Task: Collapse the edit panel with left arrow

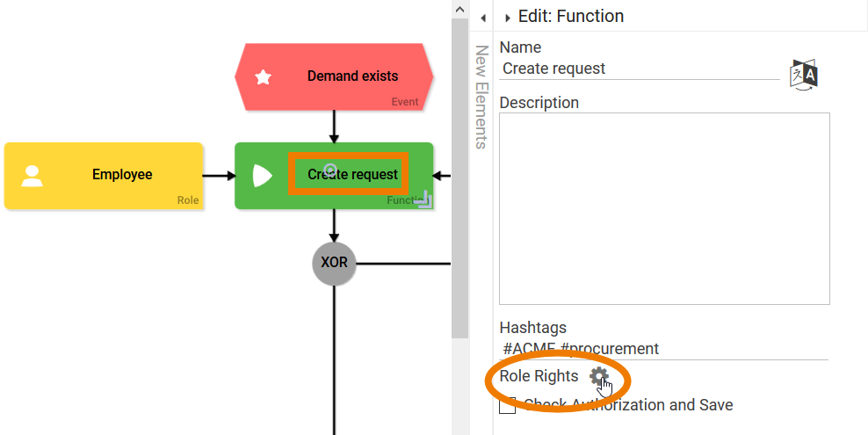Action: (x=482, y=17)
